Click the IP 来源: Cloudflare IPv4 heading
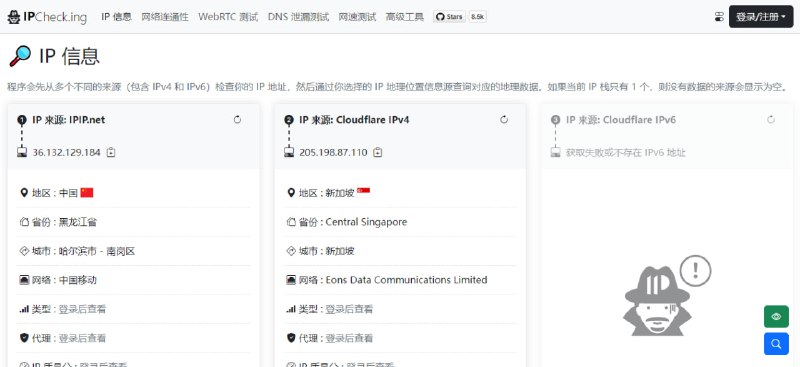Screen dimensions: 800x367 click(354, 119)
